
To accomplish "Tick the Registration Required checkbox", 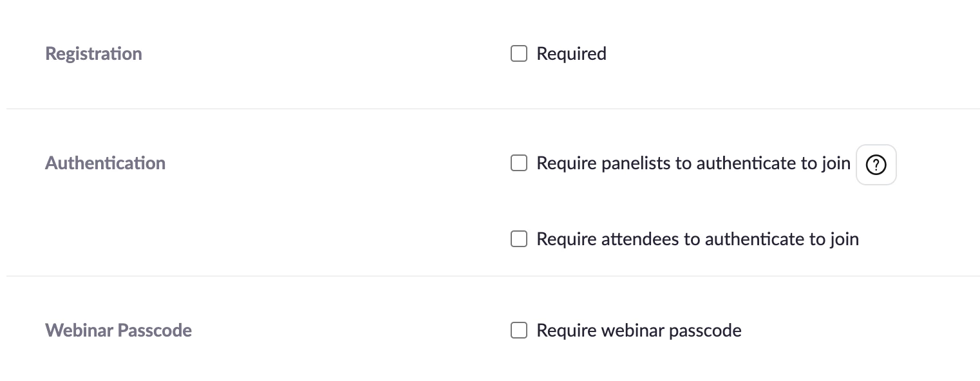I will [518, 53].
